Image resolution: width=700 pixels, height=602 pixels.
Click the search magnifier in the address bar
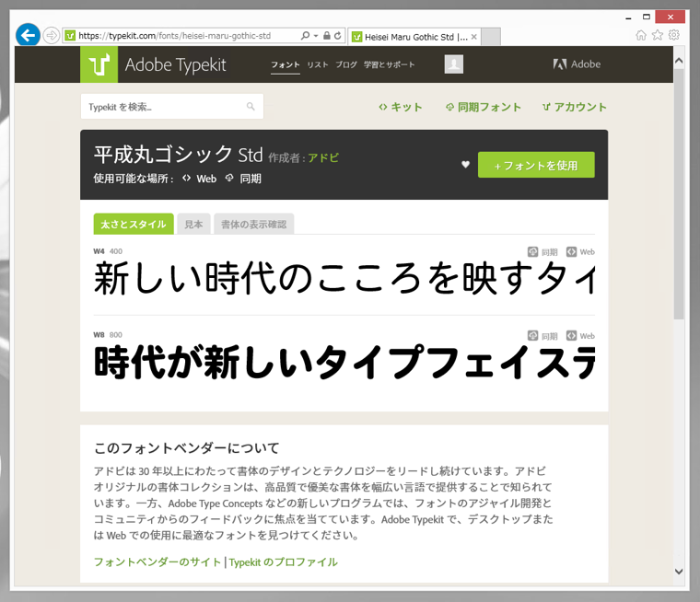click(306, 35)
